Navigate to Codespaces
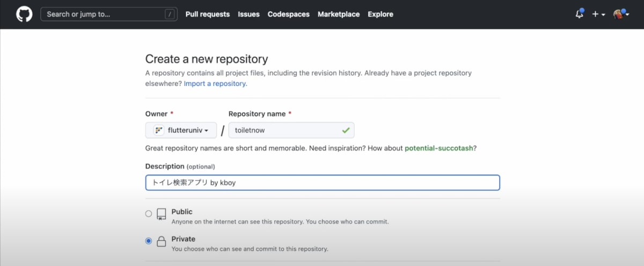 click(288, 15)
